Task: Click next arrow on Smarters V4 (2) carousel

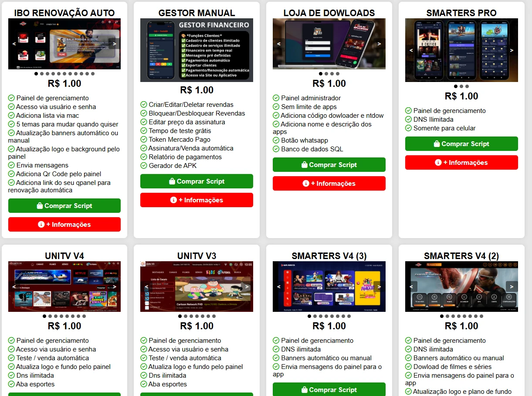Action: click(x=512, y=287)
